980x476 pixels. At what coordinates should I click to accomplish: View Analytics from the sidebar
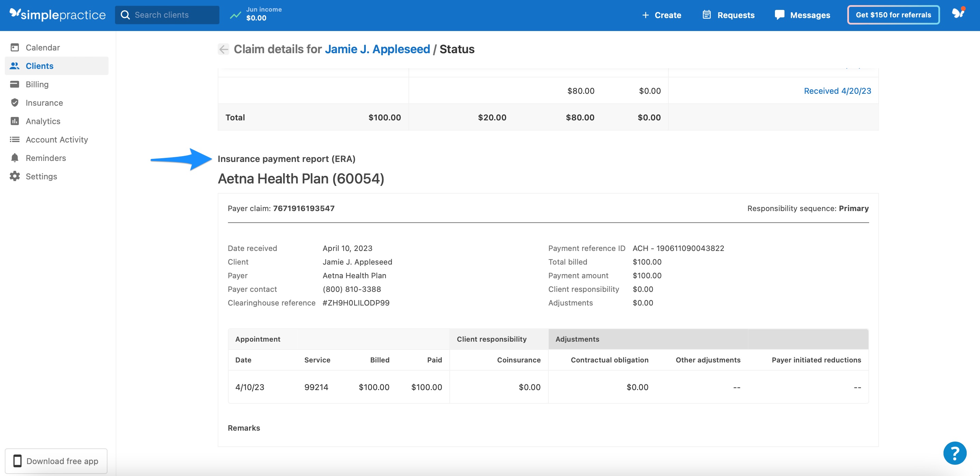(x=43, y=121)
